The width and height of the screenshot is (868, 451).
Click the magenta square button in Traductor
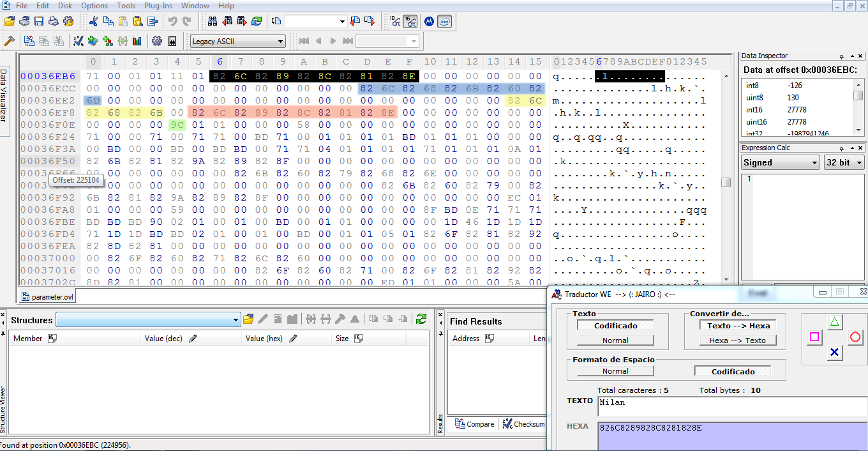click(814, 337)
